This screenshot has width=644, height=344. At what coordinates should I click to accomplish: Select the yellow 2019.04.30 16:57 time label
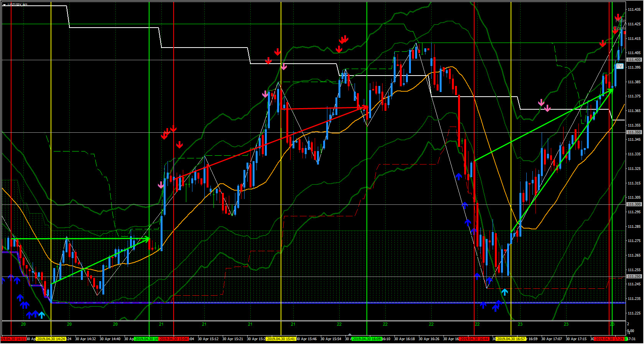coord(511,339)
